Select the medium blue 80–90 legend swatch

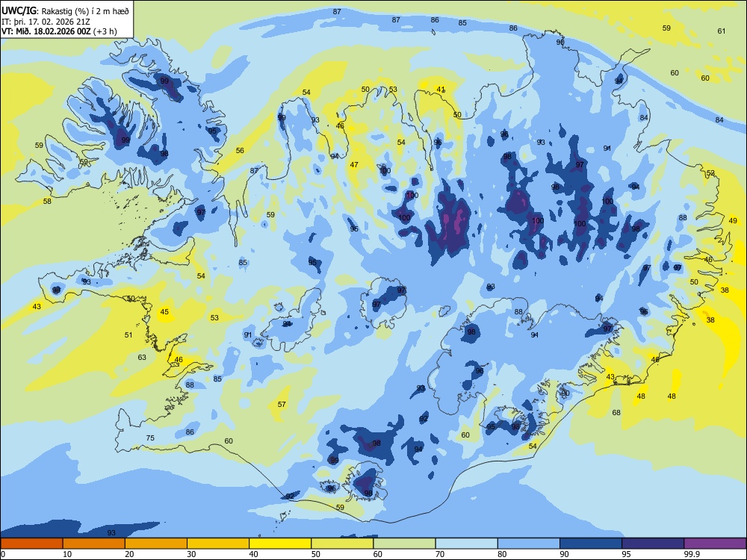(529, 544)
